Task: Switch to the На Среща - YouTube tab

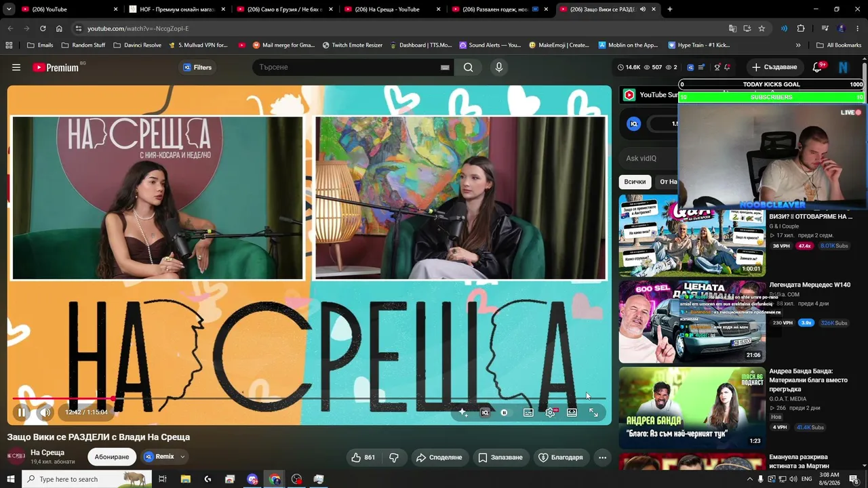Action: (x=393, y=9)
